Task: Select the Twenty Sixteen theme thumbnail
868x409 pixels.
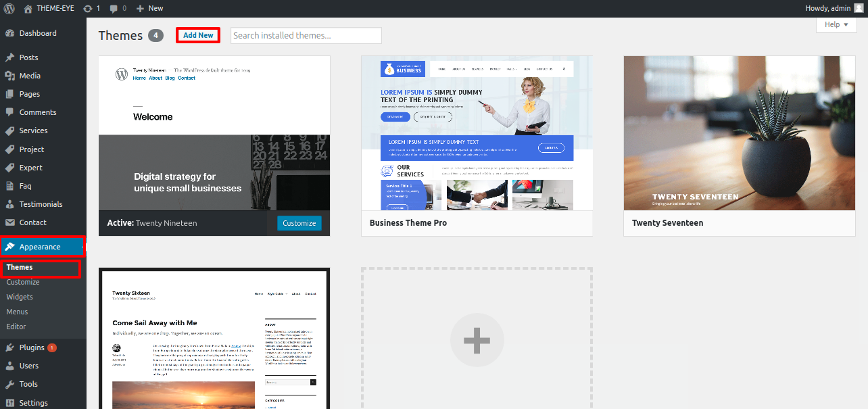Action: [x=214, y=339]
